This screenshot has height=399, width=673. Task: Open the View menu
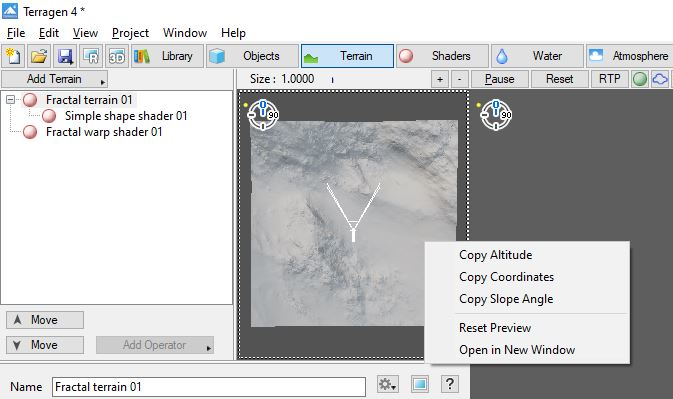coord(85,33)
